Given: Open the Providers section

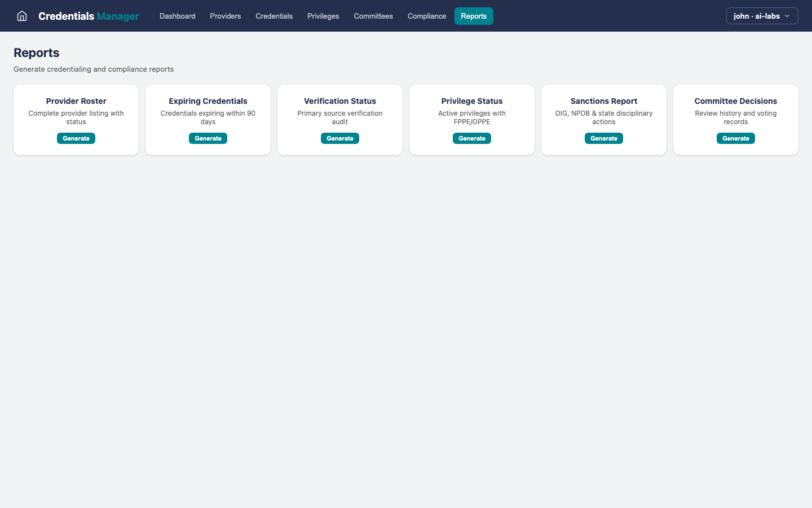Looking at the screenshot, I should coord(225,16).
